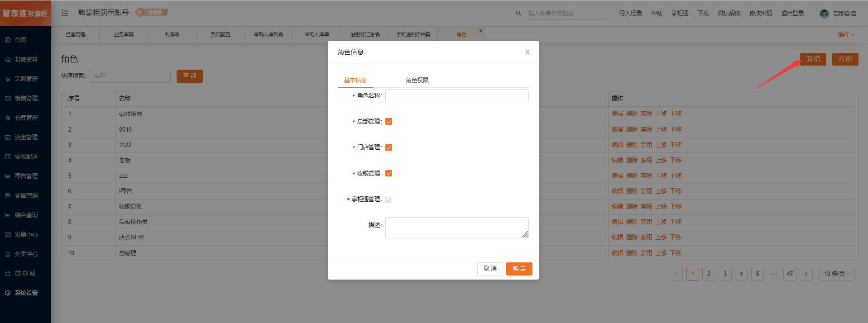Switch to 角色权限 tab in dialog
Image resolution: width=868 pixels, height=323 pixels.
click(417, 80)
